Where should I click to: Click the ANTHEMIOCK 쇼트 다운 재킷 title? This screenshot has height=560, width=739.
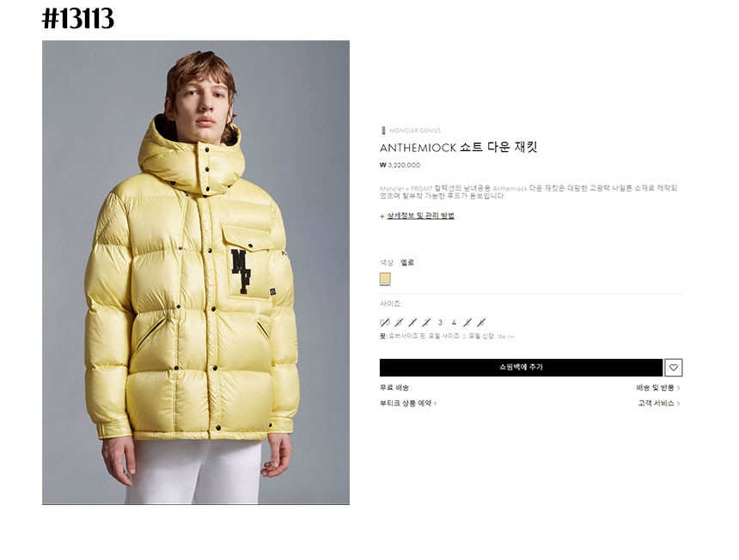(x=459, y=148)
